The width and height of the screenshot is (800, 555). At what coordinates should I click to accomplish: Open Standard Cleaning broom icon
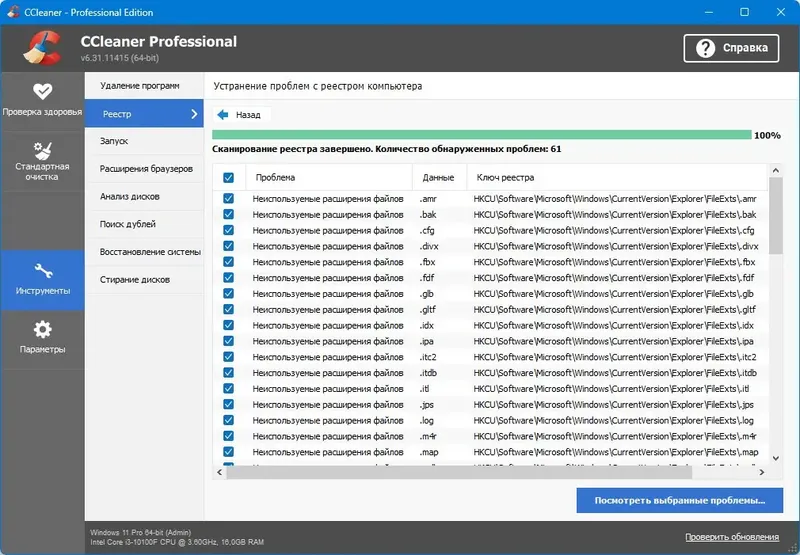click(42, 149)
